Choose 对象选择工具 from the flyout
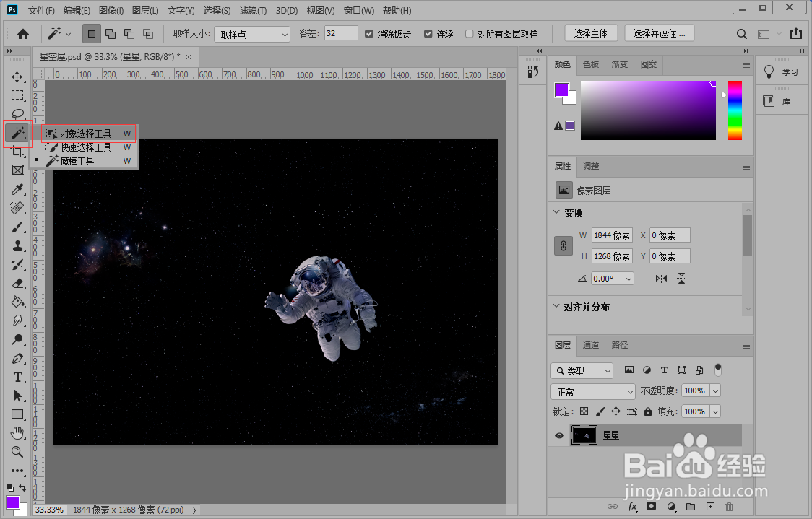812x519 pixels. tap(89, 134)
